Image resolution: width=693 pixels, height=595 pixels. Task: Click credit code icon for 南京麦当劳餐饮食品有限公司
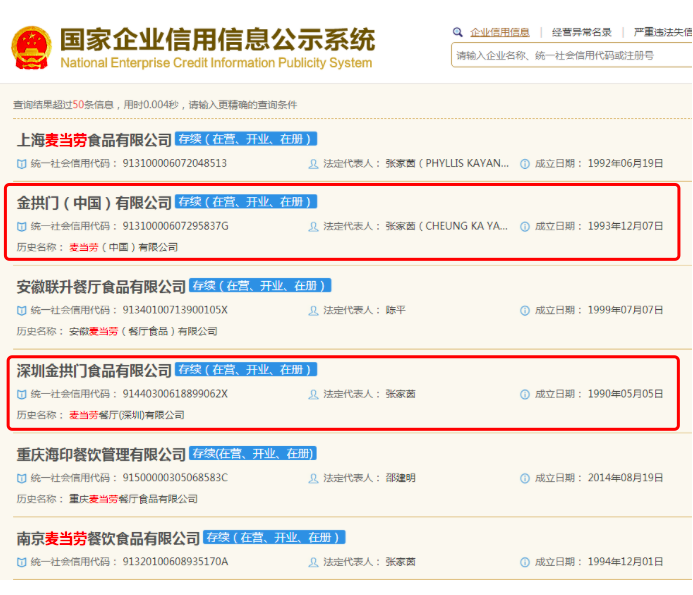click(21, 562)
